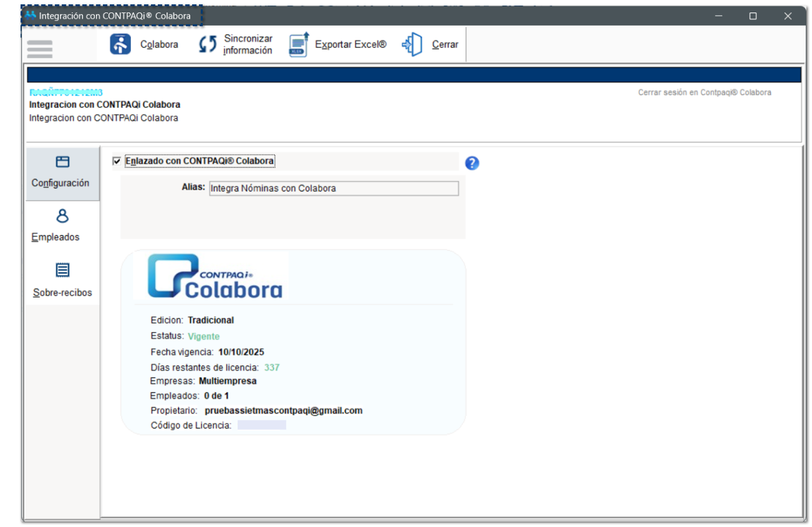
Task: Click the window title Integración con CONTPAQi® Colabora
Action: 115,16
